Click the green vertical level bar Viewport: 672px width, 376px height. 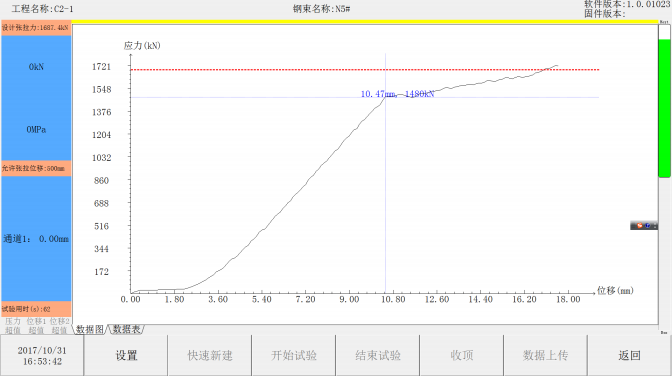tap(664, 108)
